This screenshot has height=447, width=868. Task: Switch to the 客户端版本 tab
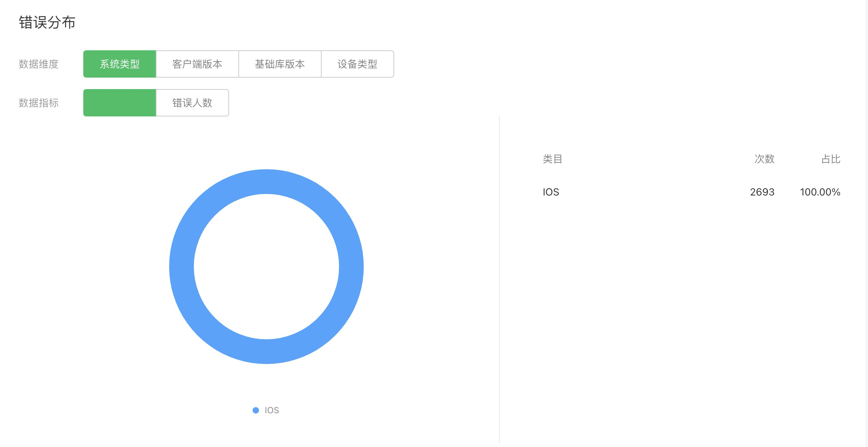[197, 64]
